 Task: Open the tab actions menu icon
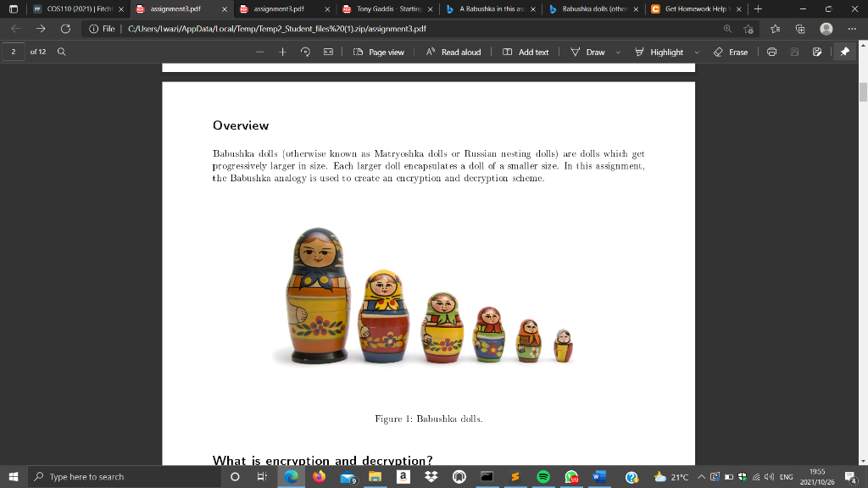point(14,8)
